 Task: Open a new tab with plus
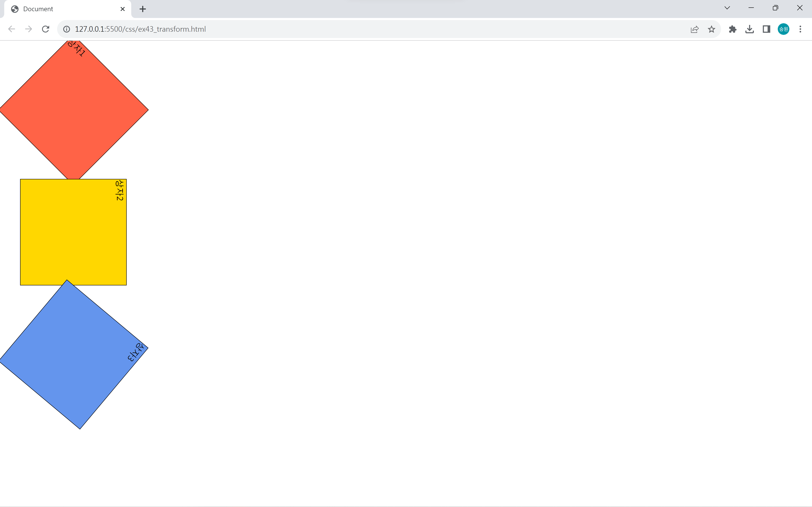pos(143,9)
